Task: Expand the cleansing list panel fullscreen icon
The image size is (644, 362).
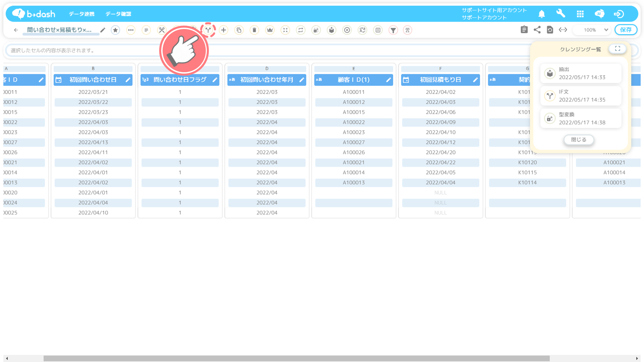Action: [x=617, y=49]
